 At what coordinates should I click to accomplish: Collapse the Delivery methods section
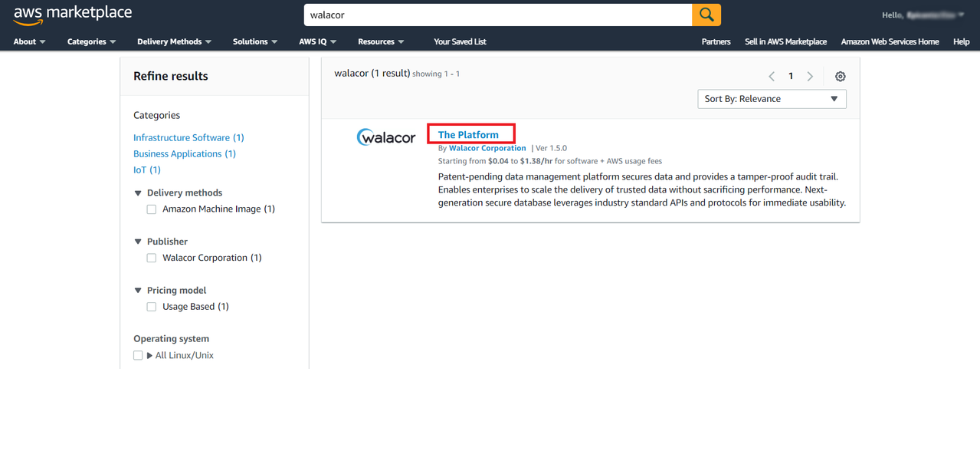pos(139,193)
